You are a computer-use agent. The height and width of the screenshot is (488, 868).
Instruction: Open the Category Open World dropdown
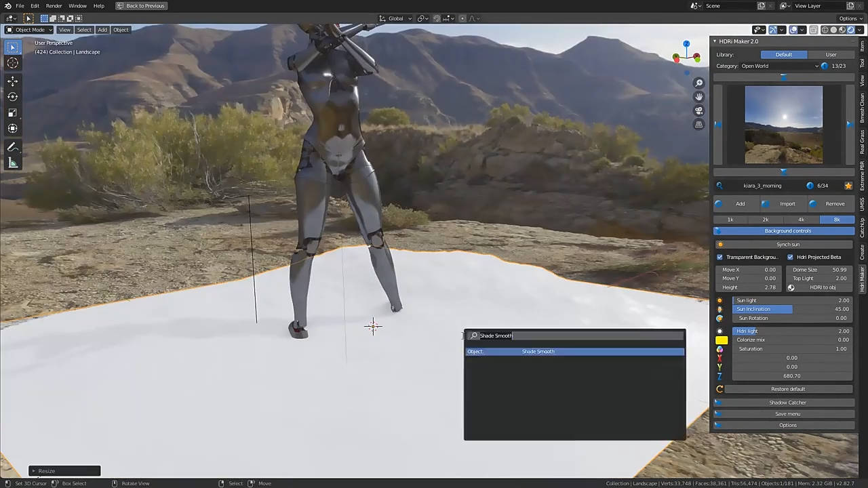(779, 66)
